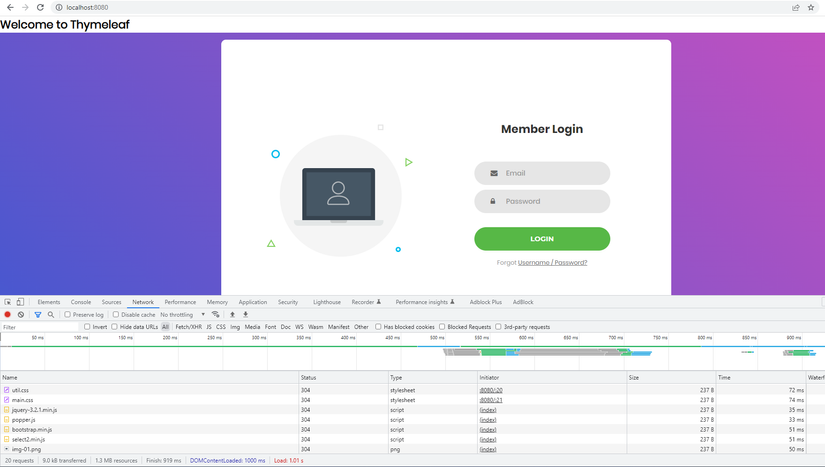Clear the network log
This screenshot has height=467, width=825.
click(21, 314)
